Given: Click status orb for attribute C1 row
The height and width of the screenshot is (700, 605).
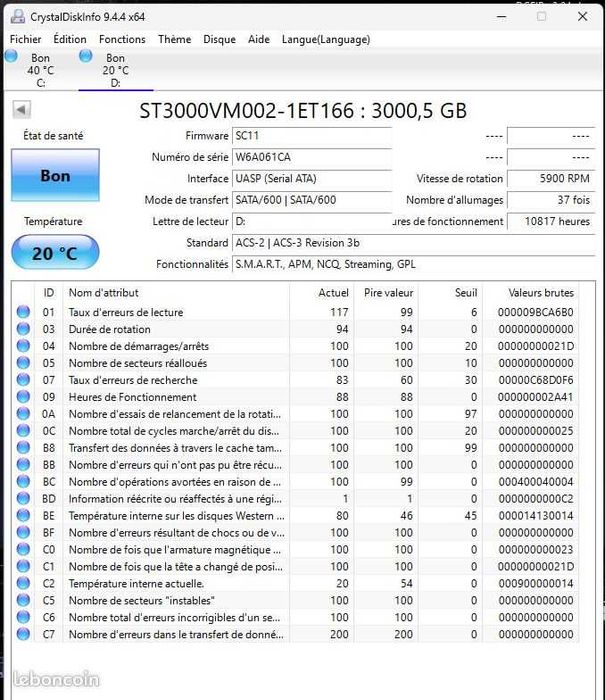Looking at the screenshot, I should coord(23,566).
